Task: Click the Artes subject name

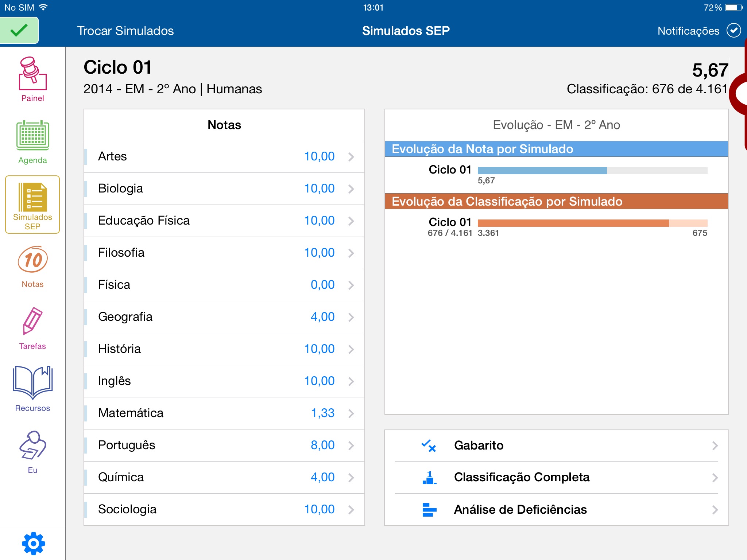Action: 112,156
